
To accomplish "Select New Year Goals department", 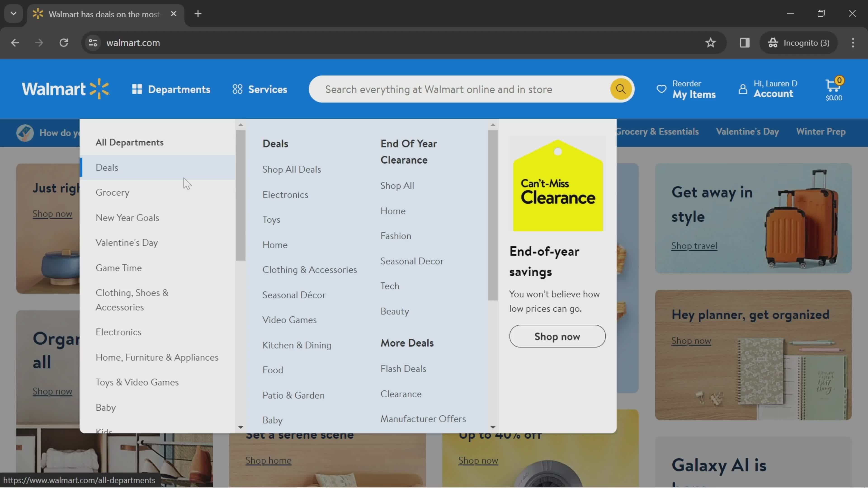I will click(127, 218).
